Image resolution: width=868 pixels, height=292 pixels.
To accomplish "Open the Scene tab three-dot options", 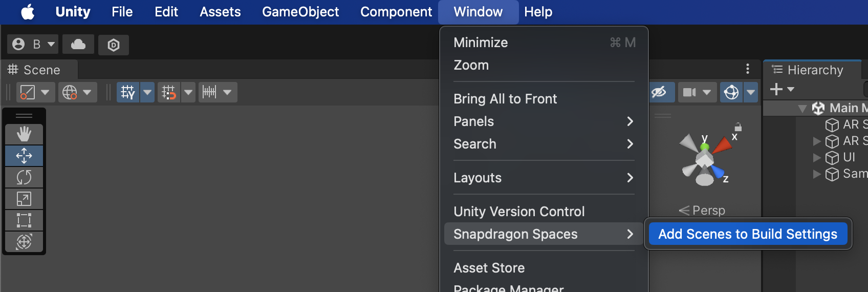I will [748, 69].
